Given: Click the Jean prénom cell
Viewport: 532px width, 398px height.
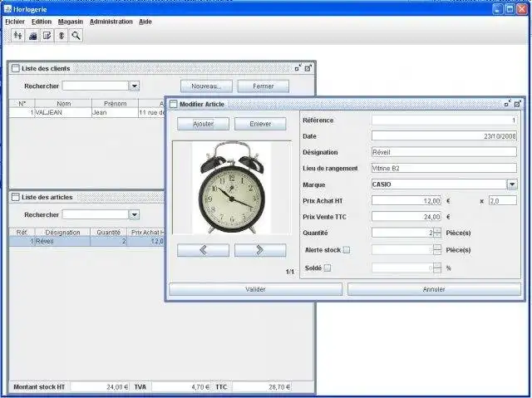Looking at the screenshot, I should 115,112.
